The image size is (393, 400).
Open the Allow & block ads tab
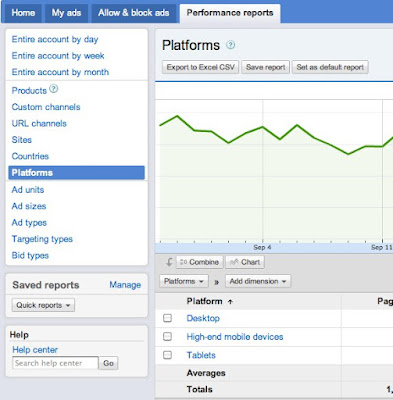tap(134, 13)
